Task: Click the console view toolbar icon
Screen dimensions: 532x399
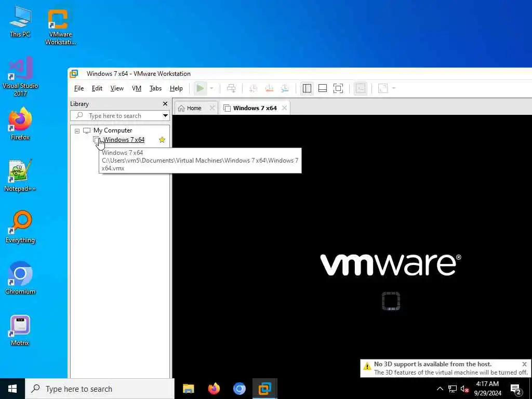Action: 361,88
